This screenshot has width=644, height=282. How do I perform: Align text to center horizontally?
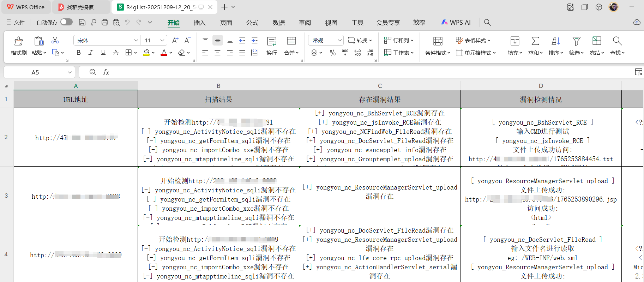point(217,53)
